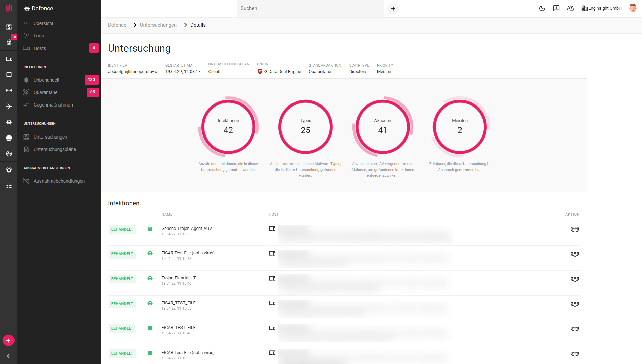The height and width of the screenshot is (364, 642).
Task: Open the feedback message icon
Action: pyautogui.click(x=556, y=8)
